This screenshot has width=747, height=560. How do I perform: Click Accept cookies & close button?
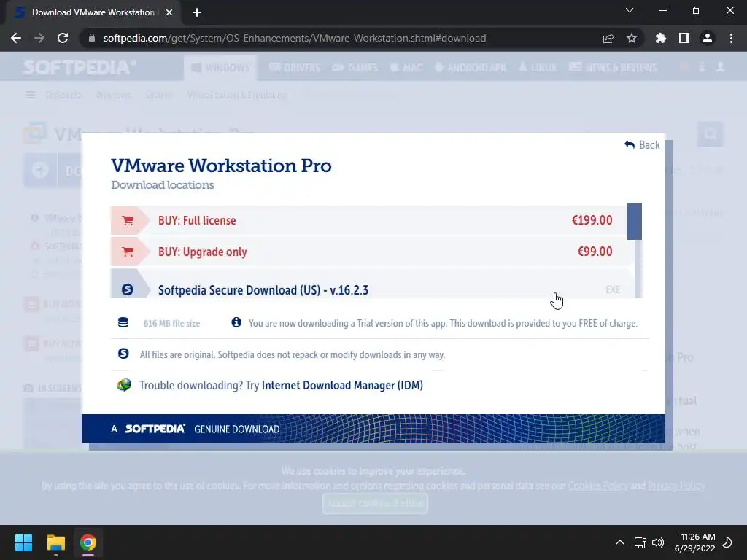click(375, 503)
